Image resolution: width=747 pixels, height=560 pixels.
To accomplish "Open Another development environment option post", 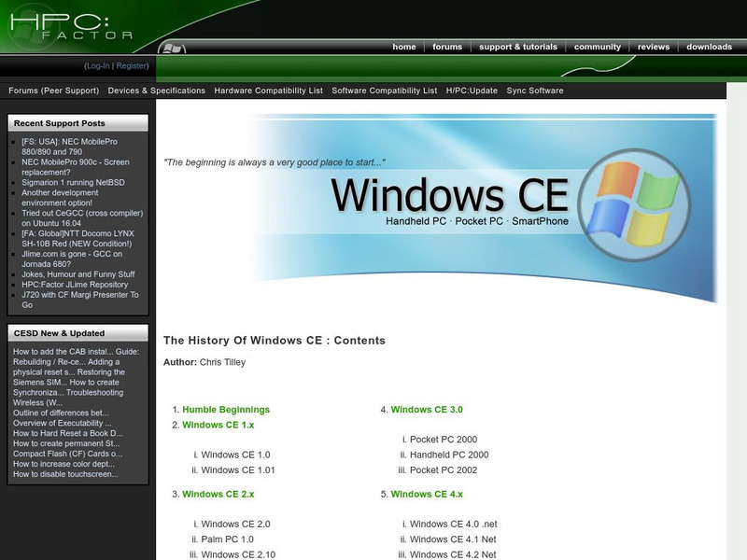I will (60, 198).
